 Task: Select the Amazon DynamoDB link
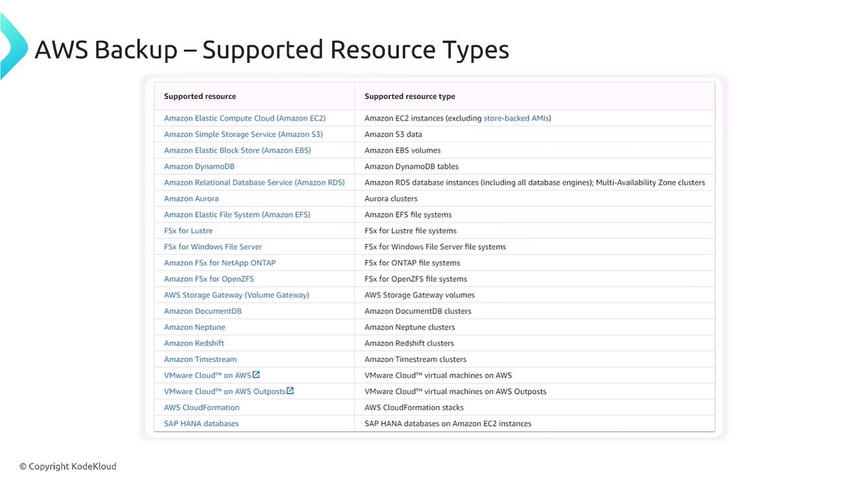(x=199, y=166)
